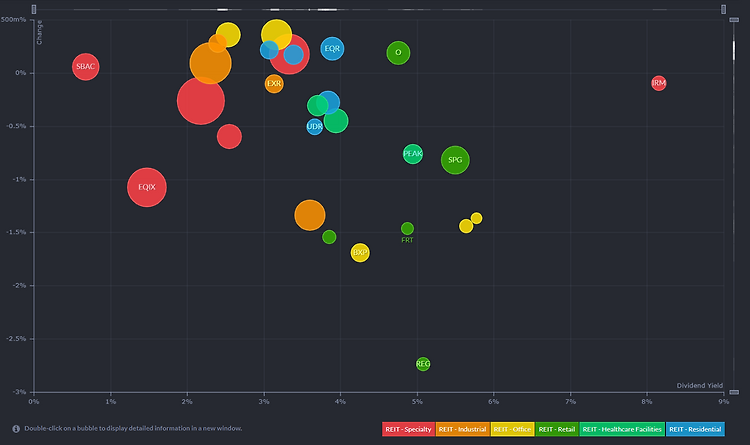Select the EQR bubble
The width and height of the screenshot is (750, 445).
pyautogui.click(x=332, y=48)
